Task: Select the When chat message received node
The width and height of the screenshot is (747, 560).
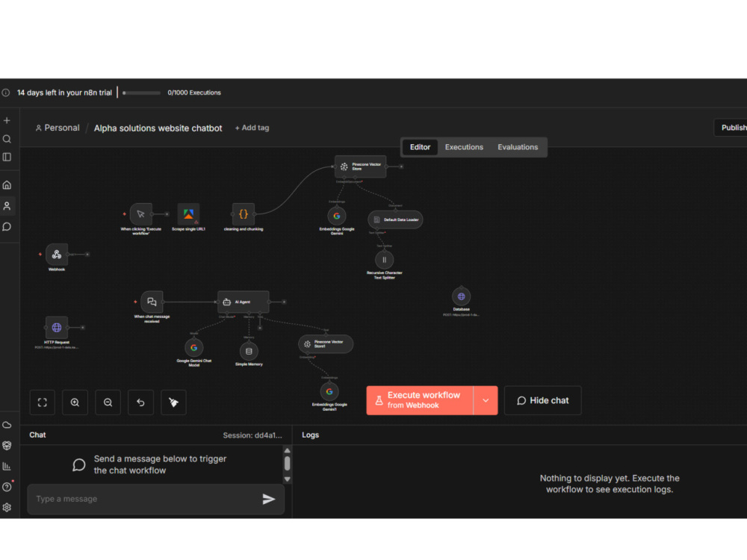Action: click(x=152, y=302)
